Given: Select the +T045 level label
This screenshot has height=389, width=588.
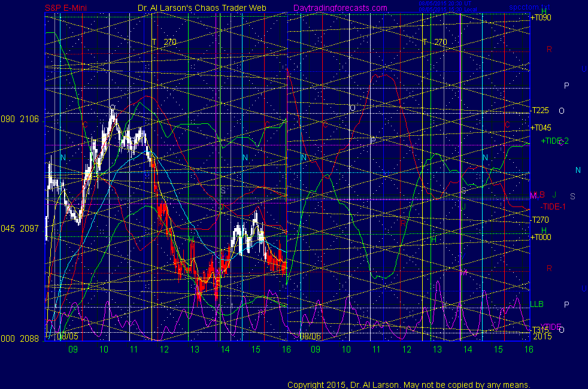Looking at the screenshot, I should 541,128.
